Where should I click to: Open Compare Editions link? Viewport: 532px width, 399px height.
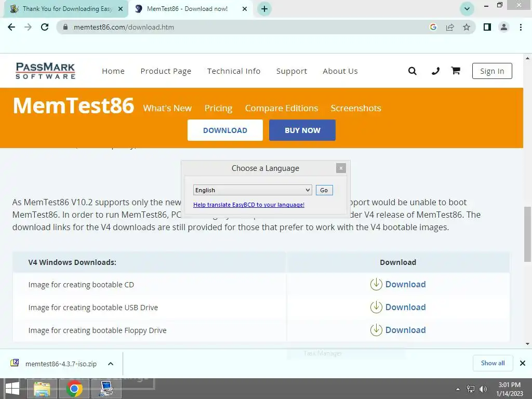[282, 108]
